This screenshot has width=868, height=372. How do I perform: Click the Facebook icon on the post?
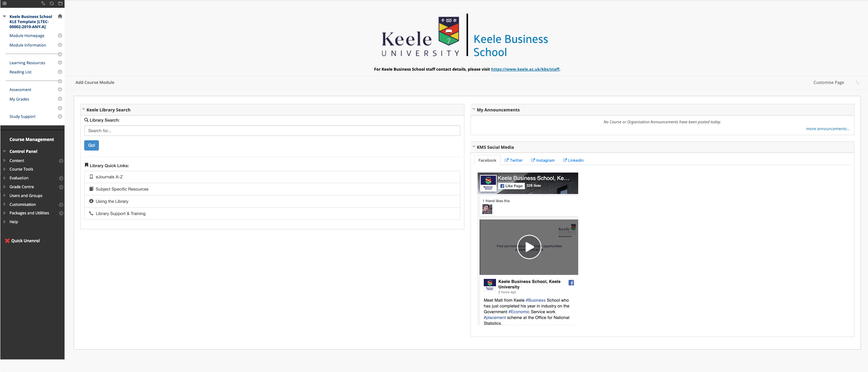pyautogui.click(x=570, y=282)
